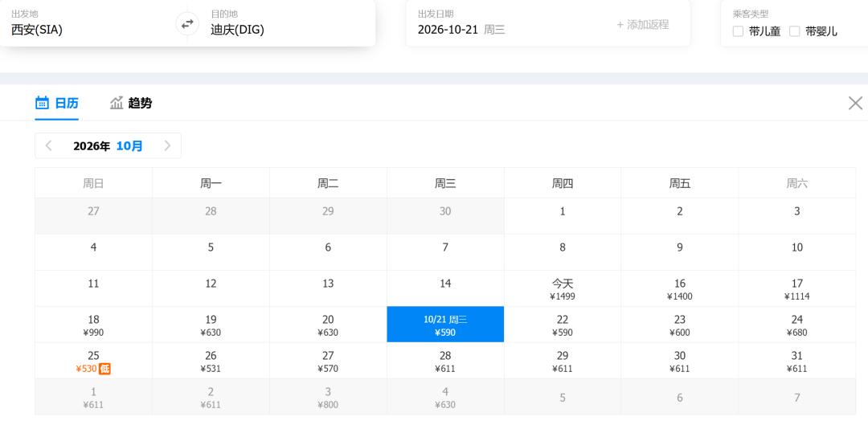Screen dimensions: 868x433
Task: Click the 乘客类型 label
Action: pyautogui.click(x=750, y=14)
